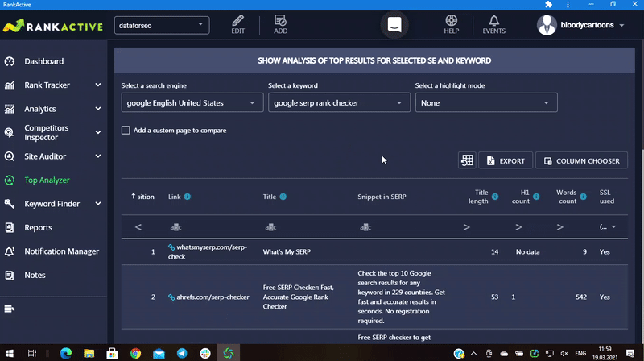Click info icon next to H1 count
The height and width of the screenshot is (361, 644).
pos(536,197)
